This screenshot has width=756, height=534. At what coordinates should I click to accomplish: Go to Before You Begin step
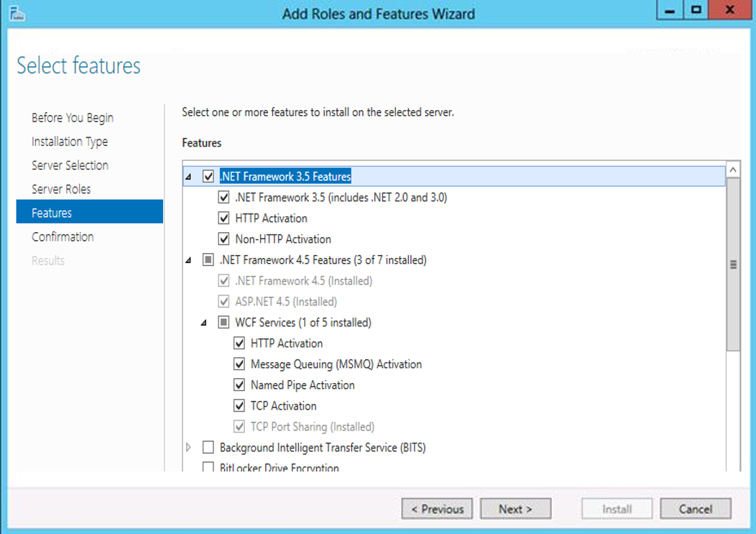[73, 118]
